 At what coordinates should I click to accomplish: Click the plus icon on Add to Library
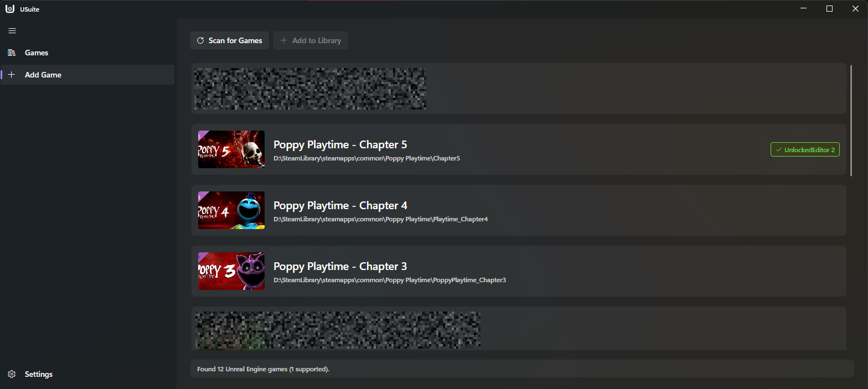284,40
